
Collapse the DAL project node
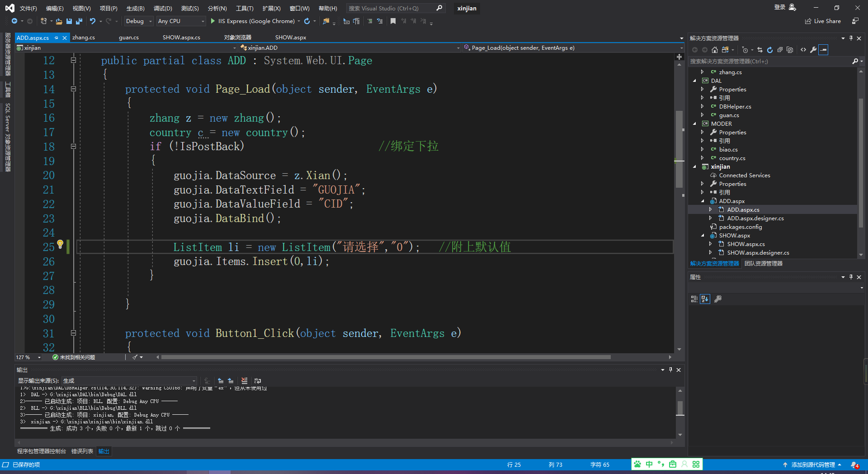[695, 81]
